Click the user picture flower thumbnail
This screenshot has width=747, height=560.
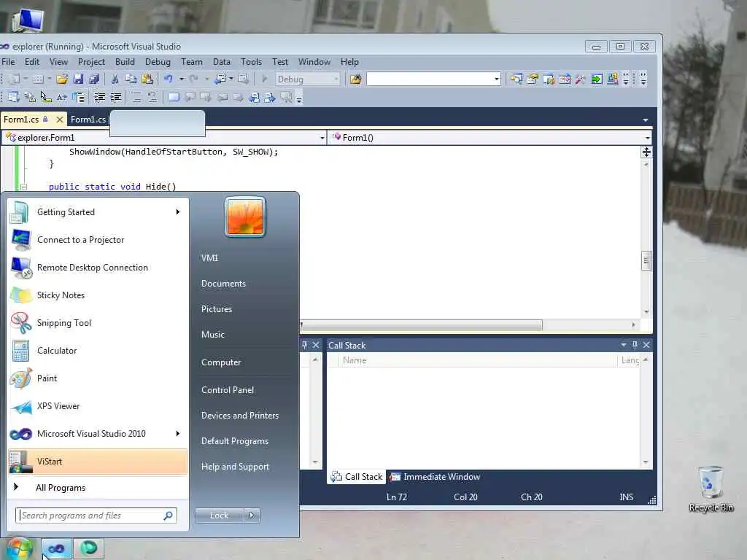tap(245, 217)
